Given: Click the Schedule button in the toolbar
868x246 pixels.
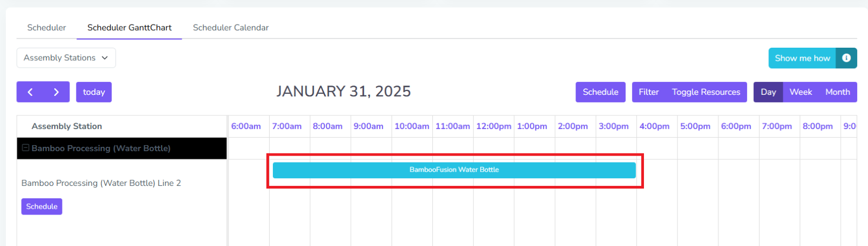Looking at the screenshot, I should [x=600, y=92].
